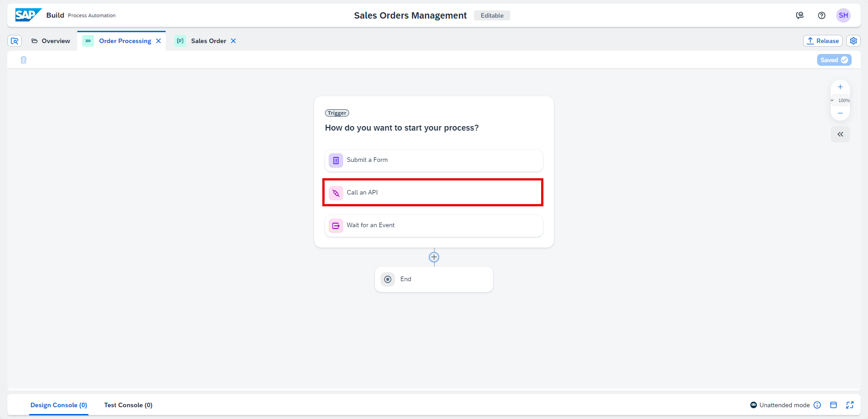Select the Call an API trigger
Image resolution: width=868 pixels, height=419 pixels.
tap(434, 193)
